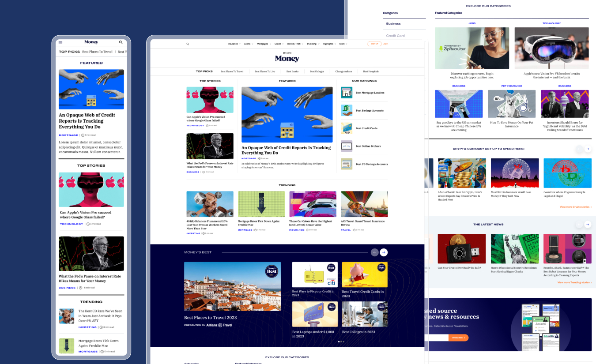Screen dimensions: 596x364
Task: Click the newsletter email input field
Action: coord(436,338)
